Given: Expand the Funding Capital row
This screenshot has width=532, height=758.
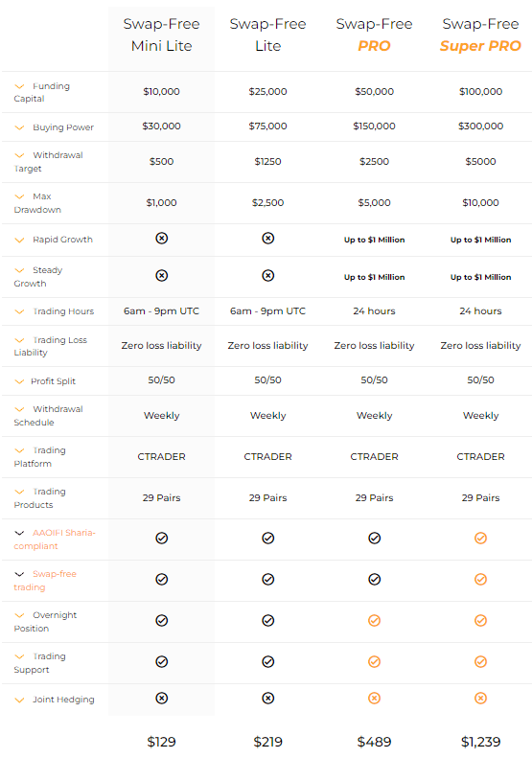Looking at the screenshot, I should (19, 86).
